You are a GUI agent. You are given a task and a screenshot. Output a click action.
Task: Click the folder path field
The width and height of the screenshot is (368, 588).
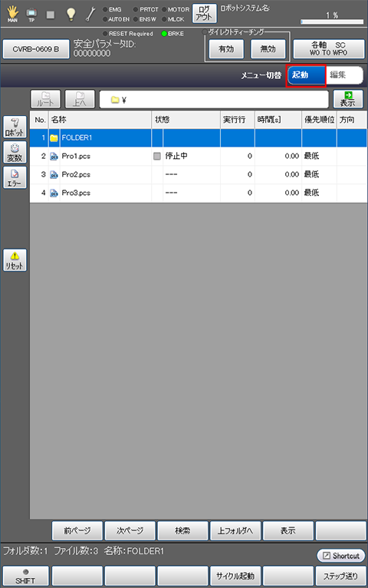[x=214, y=100]
